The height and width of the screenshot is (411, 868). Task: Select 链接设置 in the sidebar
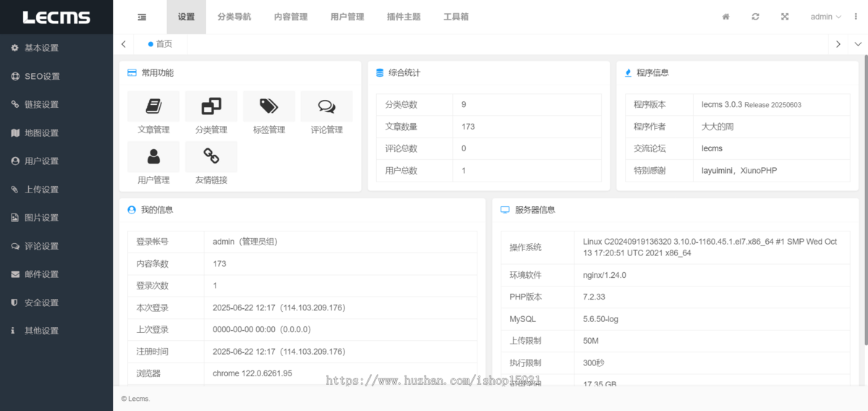tap(56, 104)
